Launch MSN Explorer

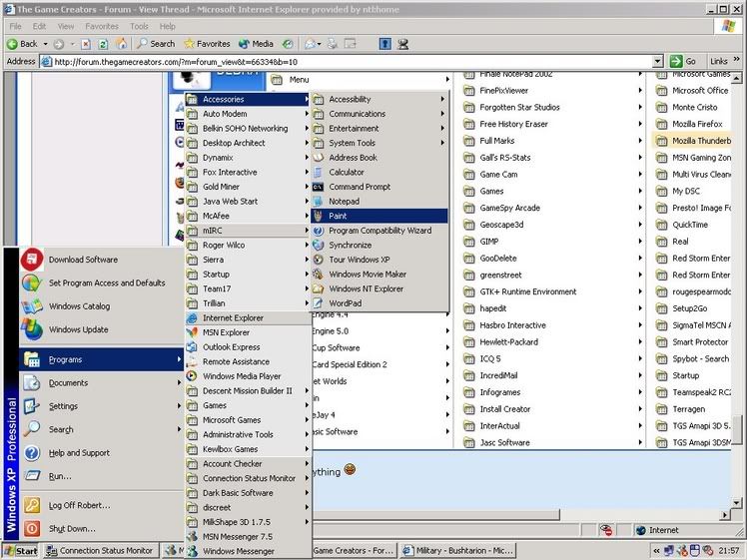249,332
